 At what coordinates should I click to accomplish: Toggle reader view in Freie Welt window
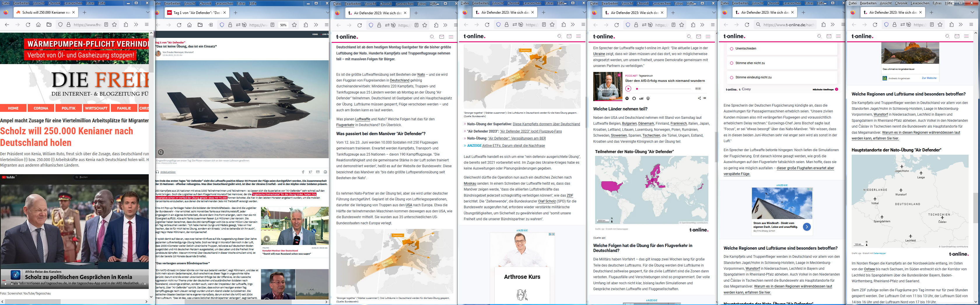coord(106,25)
